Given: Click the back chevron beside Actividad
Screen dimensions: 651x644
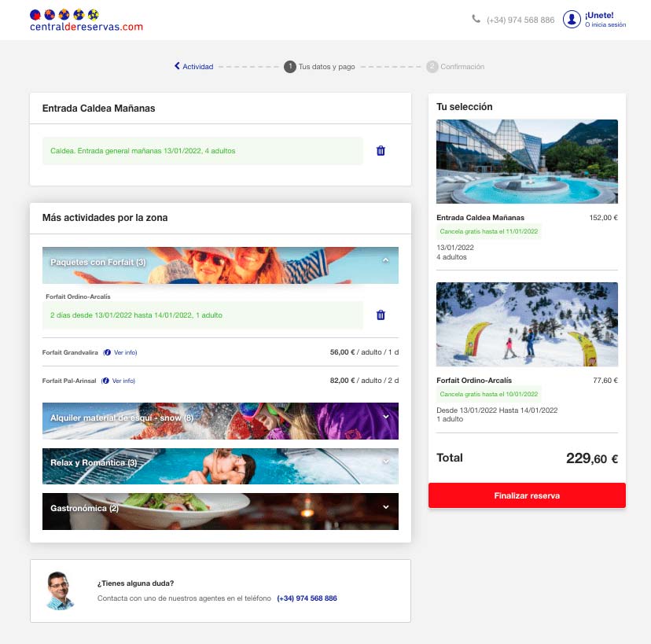Looking at the screenshot, I should 177,66.
